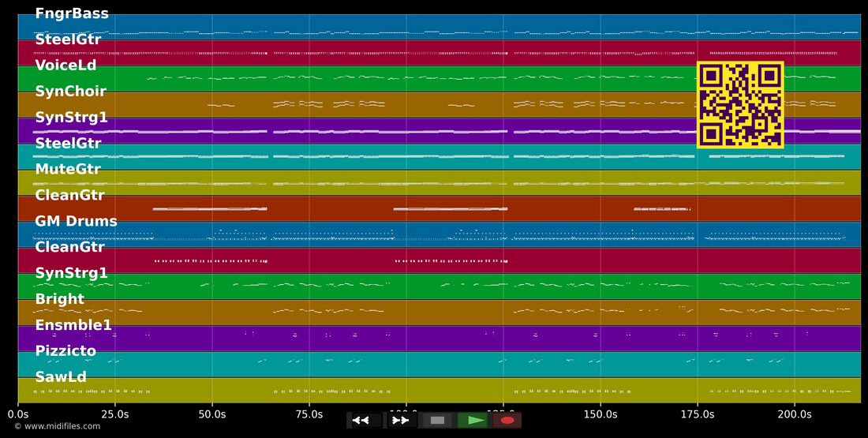
Task: Select the SteelGtr label on the crimson track
Action: pos(68,39)
